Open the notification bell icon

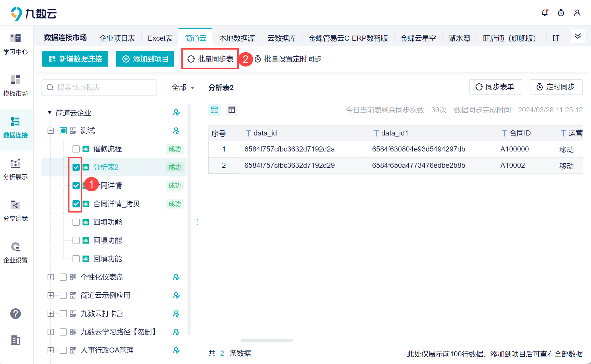click(544, 13)
